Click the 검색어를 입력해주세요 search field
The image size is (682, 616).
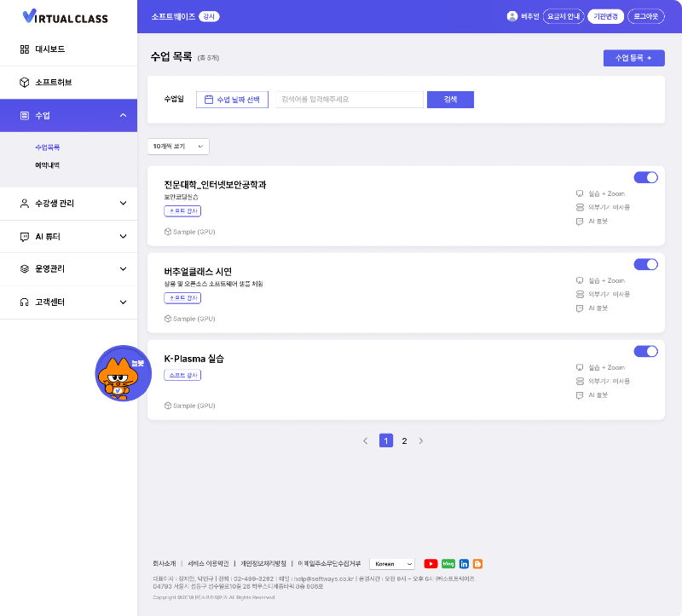point(350,100)
